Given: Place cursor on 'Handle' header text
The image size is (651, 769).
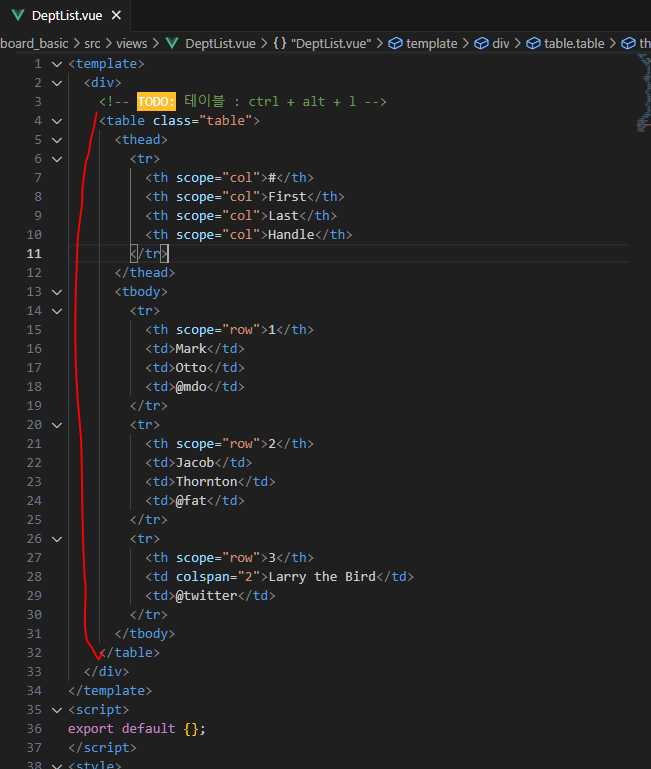Looking at the screenshot, I should click(x=291, y=235).
